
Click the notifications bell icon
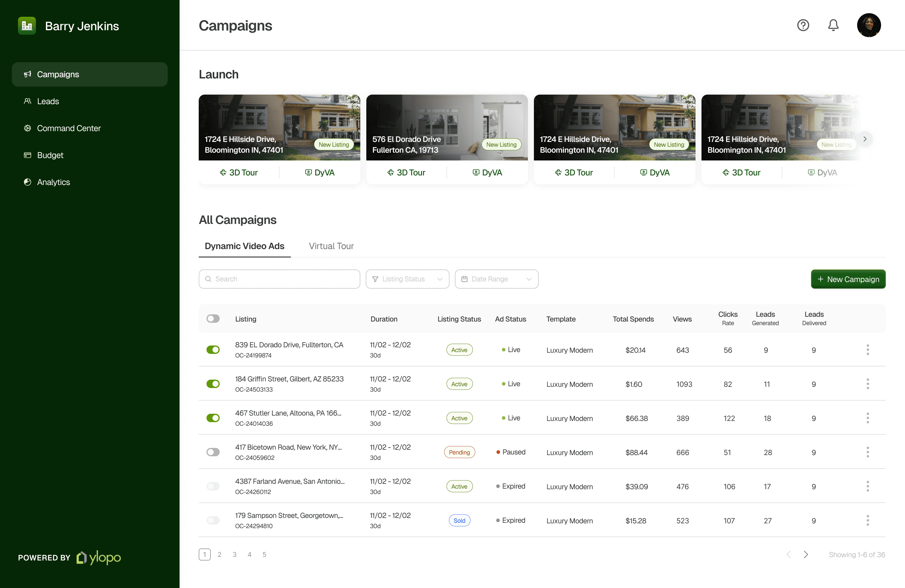tap(833, 25)
